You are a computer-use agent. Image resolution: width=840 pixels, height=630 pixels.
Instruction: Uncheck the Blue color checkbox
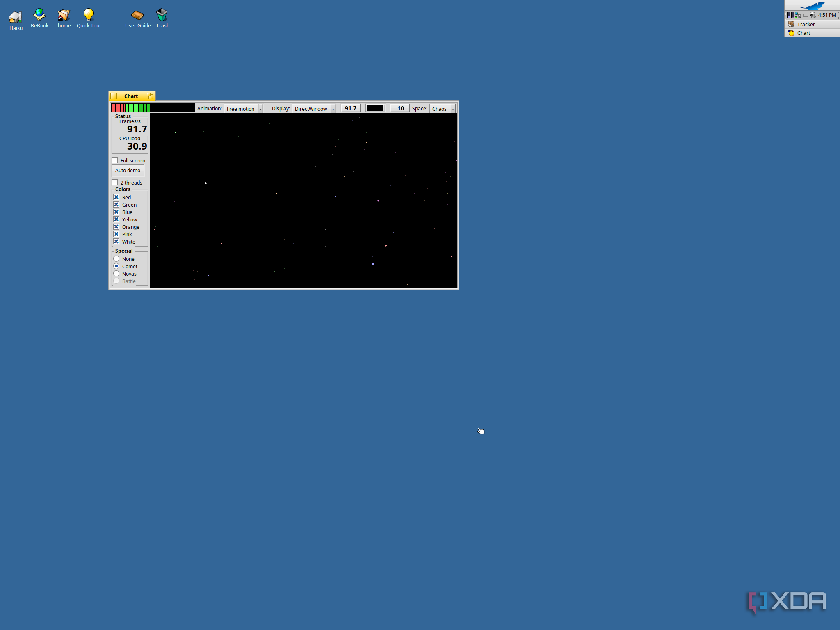click(116, 212)
